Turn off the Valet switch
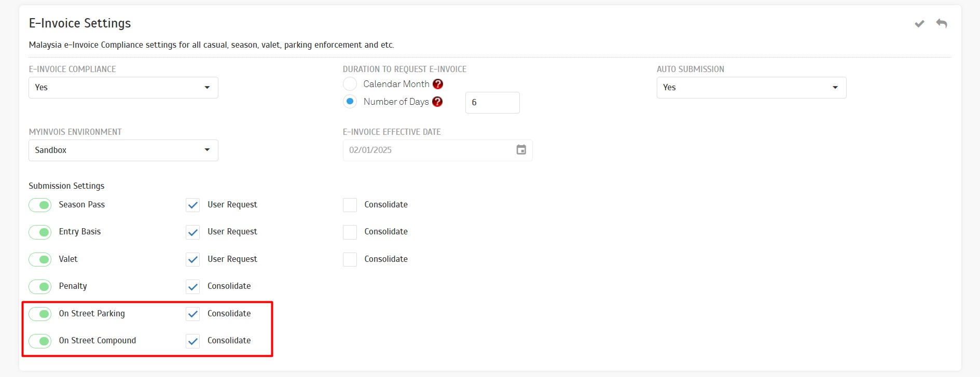 pos(40,259)
